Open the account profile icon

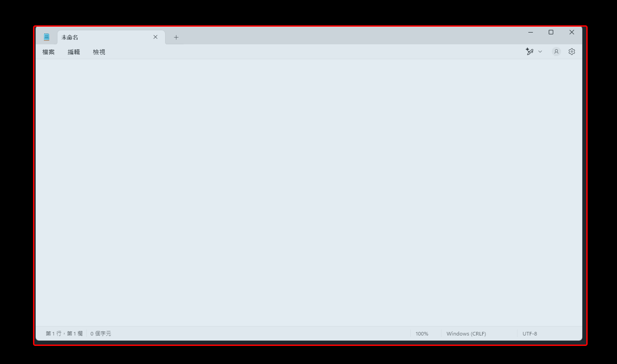556,52
